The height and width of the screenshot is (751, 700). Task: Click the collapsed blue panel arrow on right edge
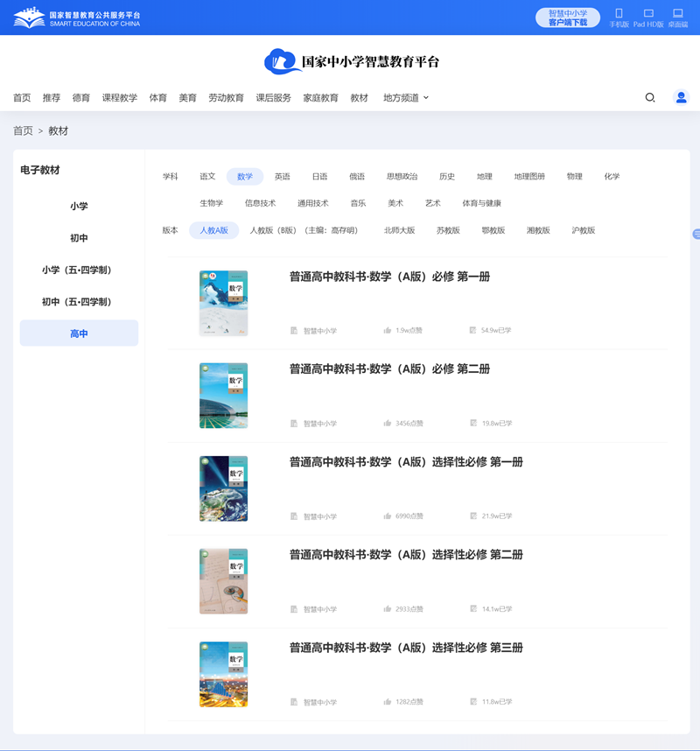[x=696, y=235]
